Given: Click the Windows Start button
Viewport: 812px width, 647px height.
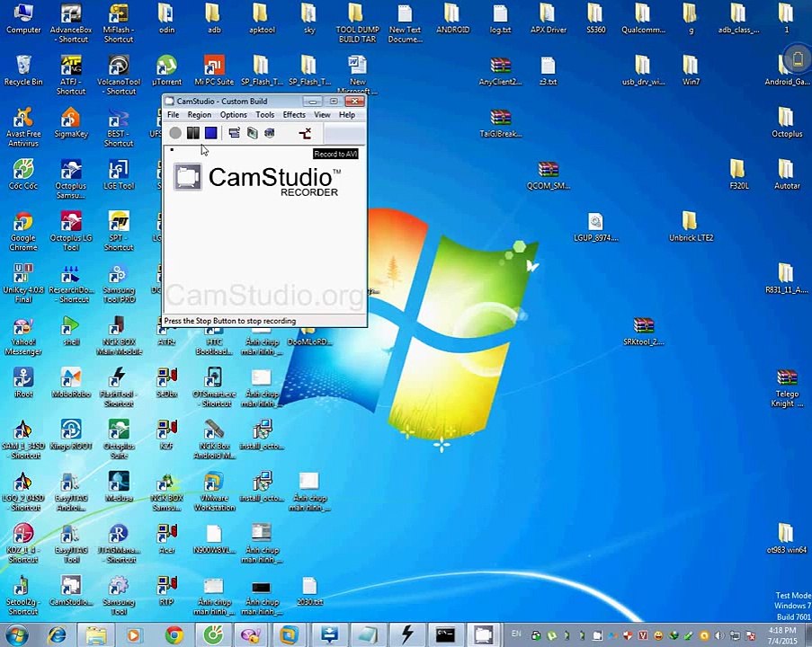Looking at the screenshot, I should [18, 635].
